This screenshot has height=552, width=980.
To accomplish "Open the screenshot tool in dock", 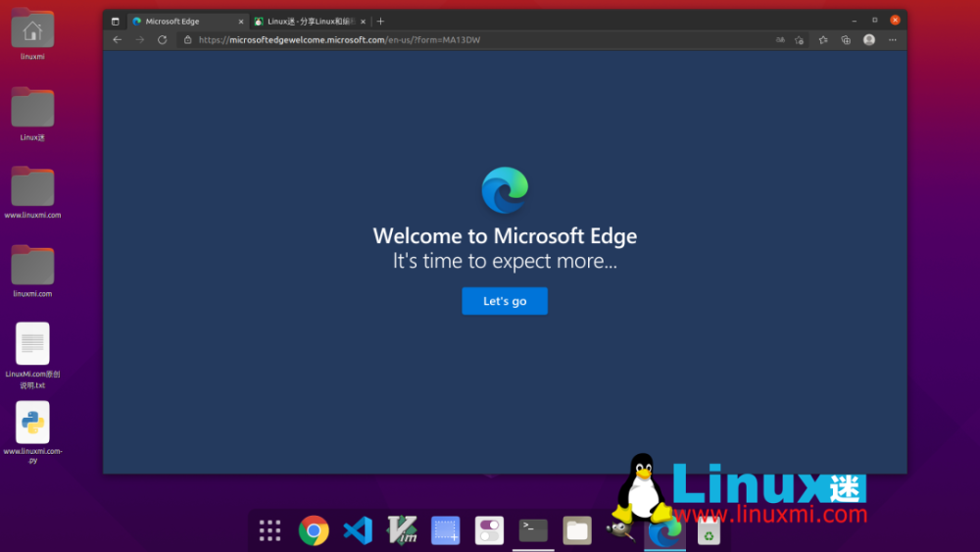I will pyautogui.click(x=446, y=530).
